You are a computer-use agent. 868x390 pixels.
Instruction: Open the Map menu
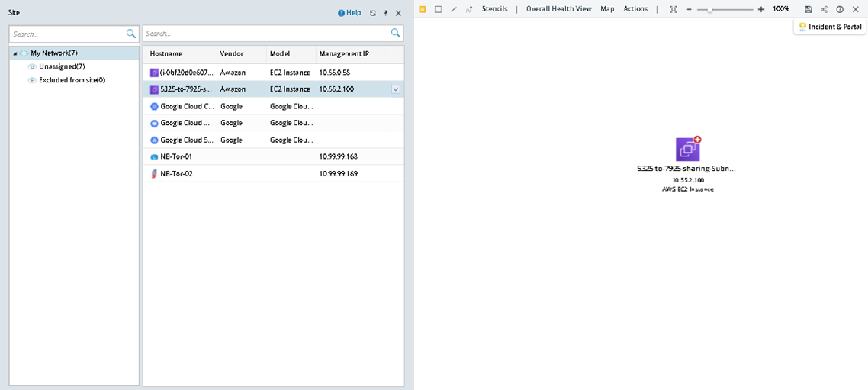pyautogui.click(x=607, y=9)
